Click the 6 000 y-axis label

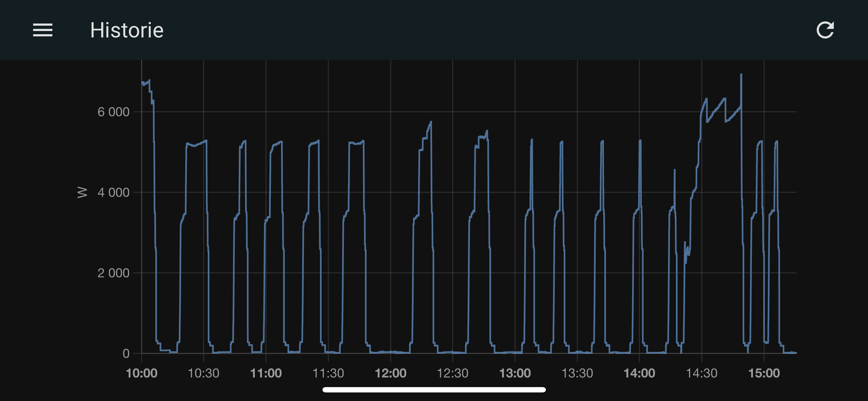(113, 112)
